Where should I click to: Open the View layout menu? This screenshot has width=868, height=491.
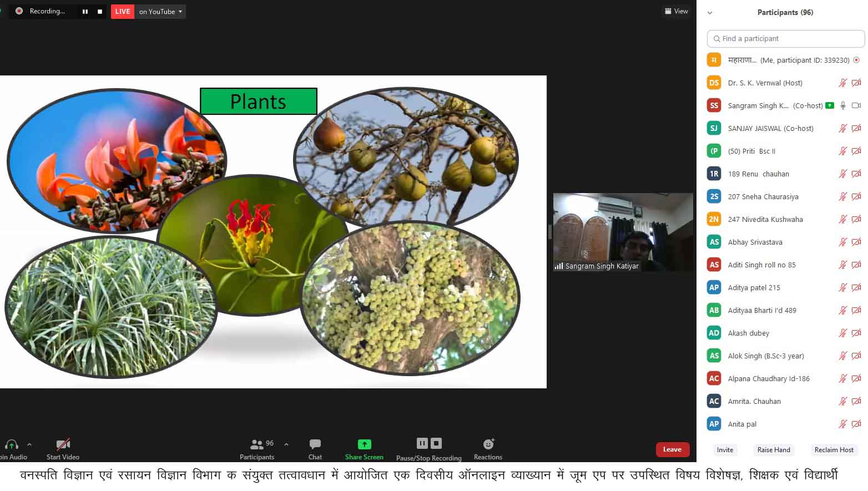coord(677,11)
